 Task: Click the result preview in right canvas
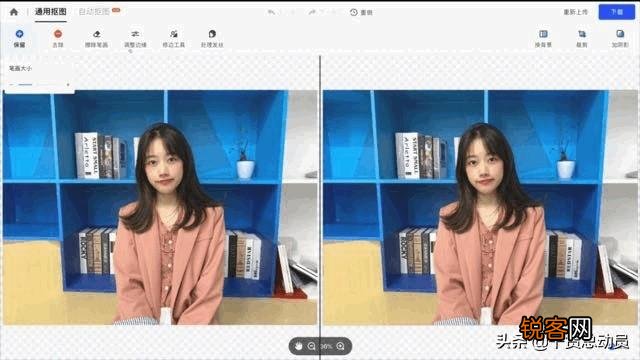click(x=480, y=207)
